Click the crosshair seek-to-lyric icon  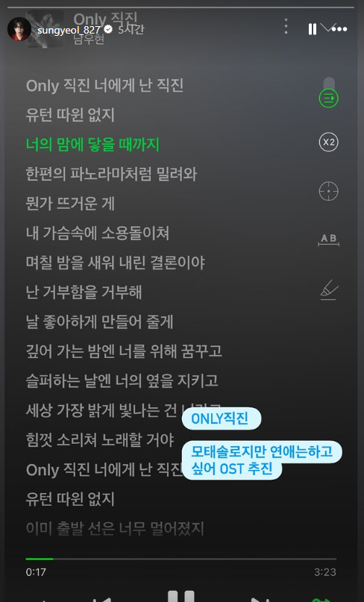click(329, 191)
